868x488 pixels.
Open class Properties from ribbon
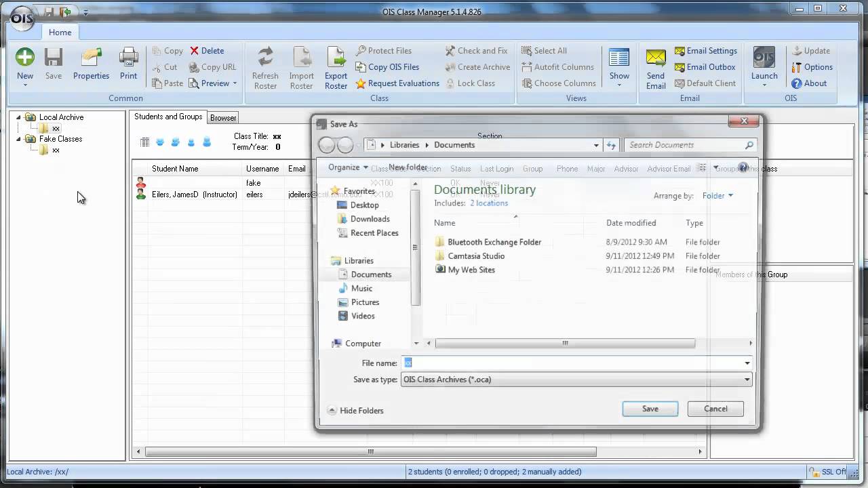pyautogui.click(x=91, y=64)
